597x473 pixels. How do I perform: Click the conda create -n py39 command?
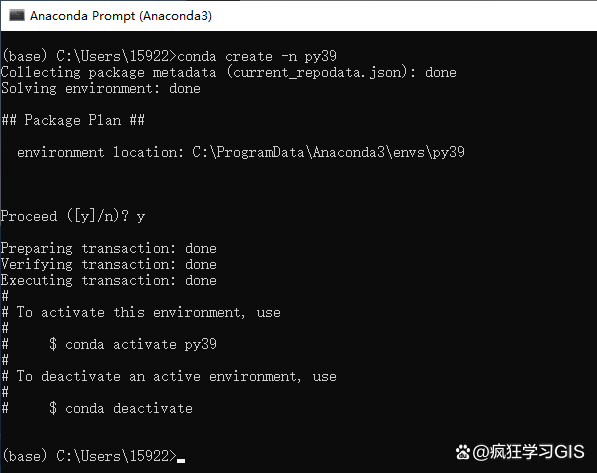[257, 56]
